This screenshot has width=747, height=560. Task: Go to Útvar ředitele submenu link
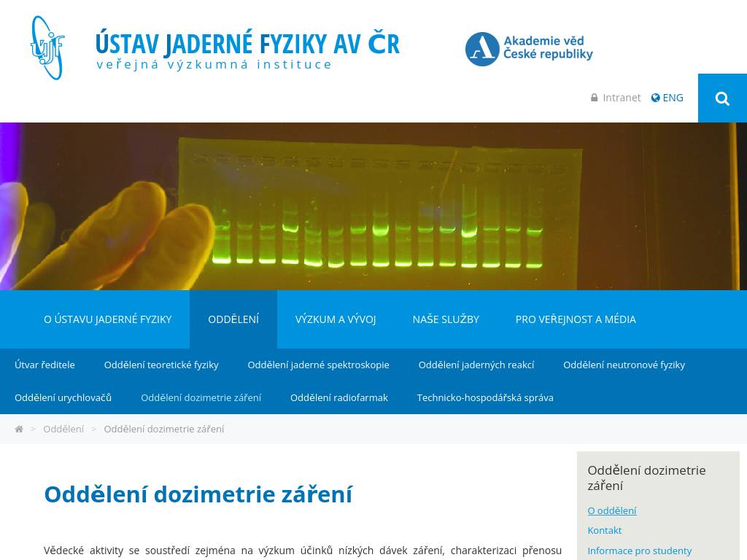pyautogui.click(x=44, y=365)
